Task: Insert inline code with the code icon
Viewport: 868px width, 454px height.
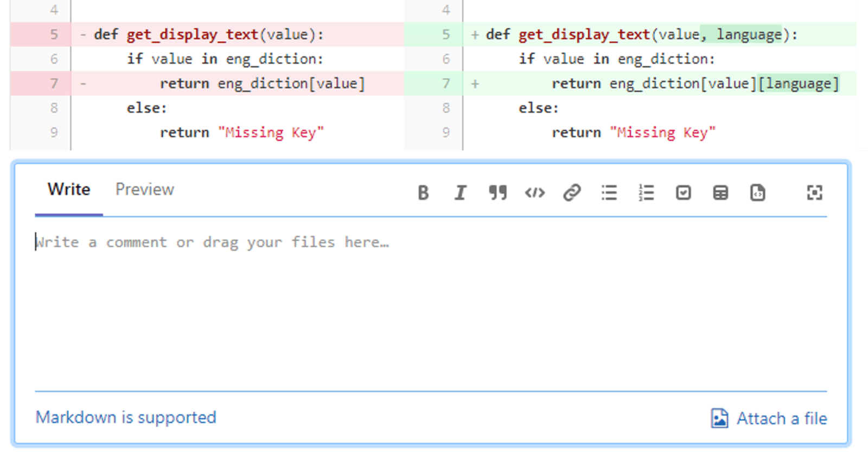Action: pos(535,193)
